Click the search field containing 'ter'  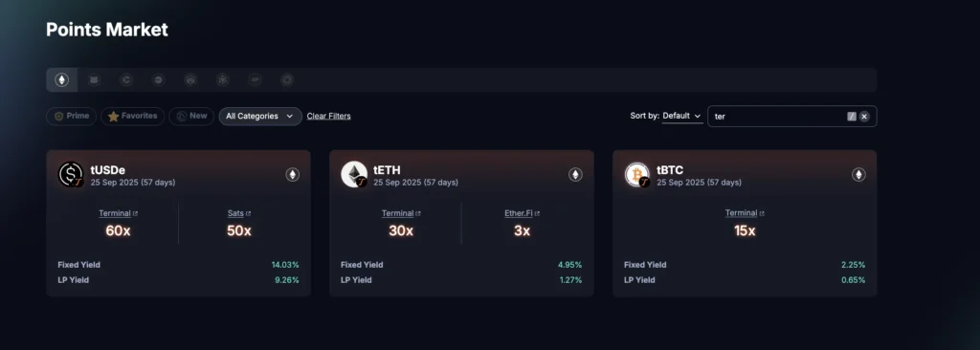pos(778,117)
